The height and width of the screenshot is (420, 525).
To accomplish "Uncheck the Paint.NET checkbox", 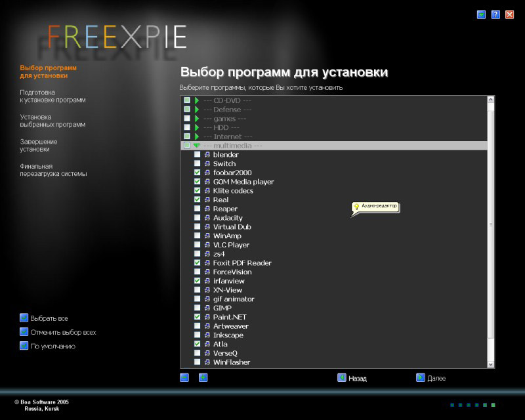I will point(198,317).
